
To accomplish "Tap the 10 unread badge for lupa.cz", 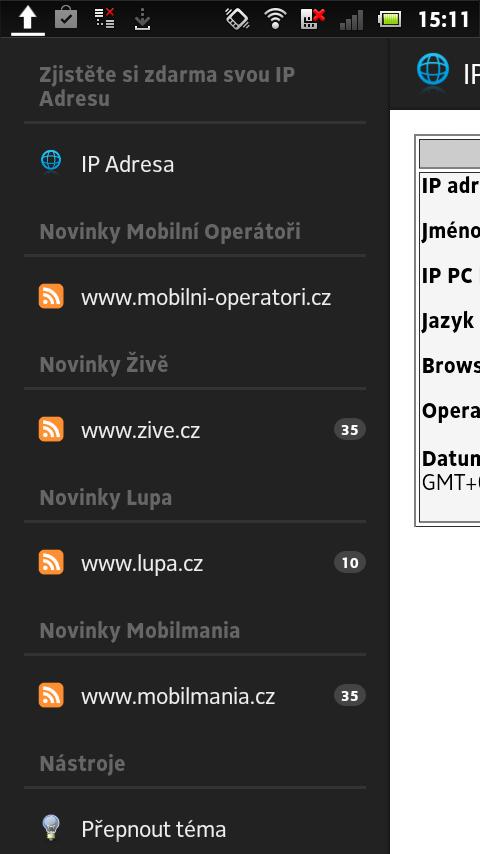I will [x=350, y=563].
